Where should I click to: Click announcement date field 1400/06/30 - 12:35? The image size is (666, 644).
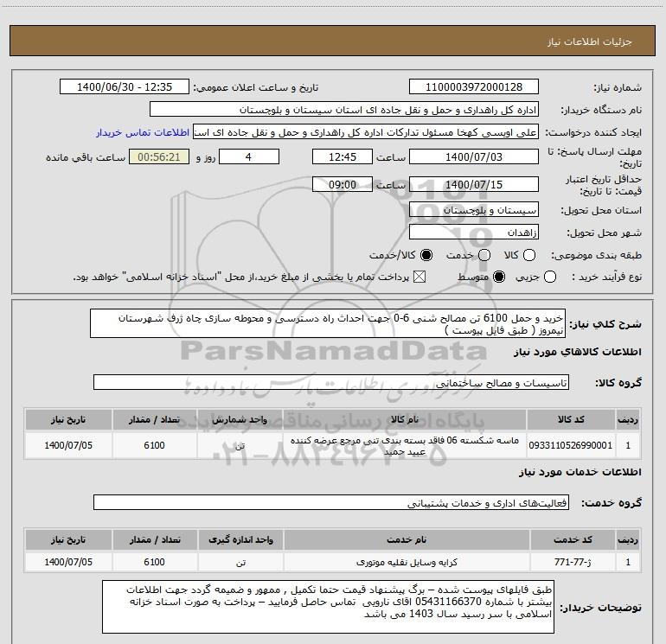point(125,86)
